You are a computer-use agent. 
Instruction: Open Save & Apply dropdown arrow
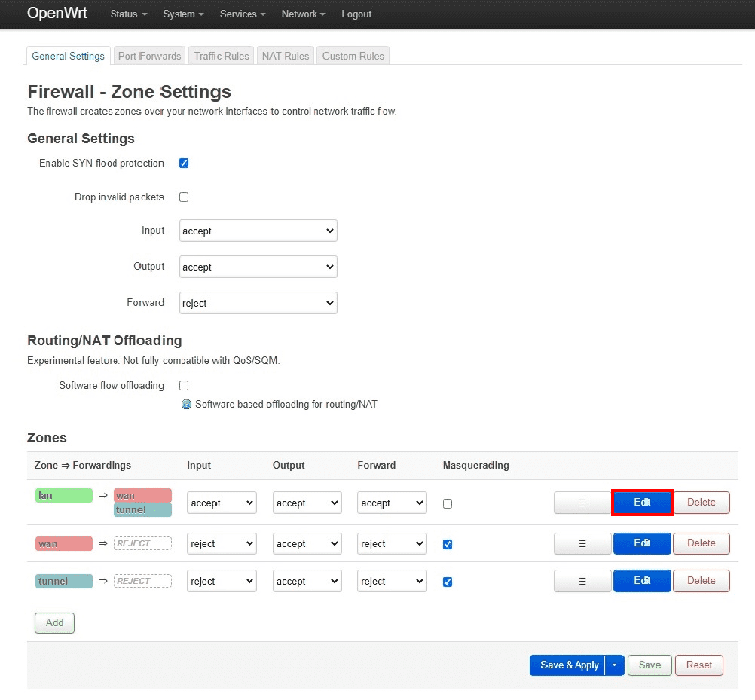coord(615,665)
